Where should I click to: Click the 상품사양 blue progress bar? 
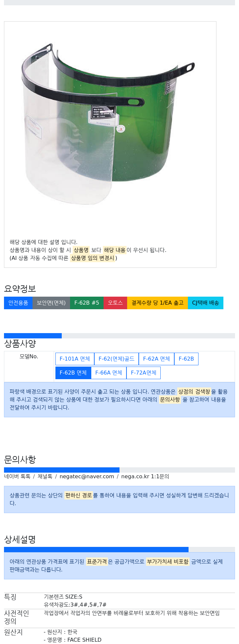click(x=33, y=336)
